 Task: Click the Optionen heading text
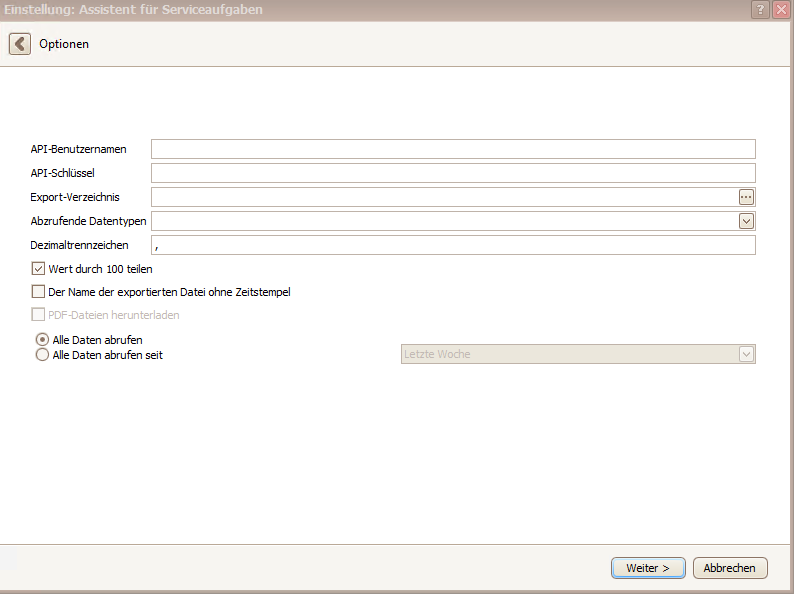pos(64,44)
